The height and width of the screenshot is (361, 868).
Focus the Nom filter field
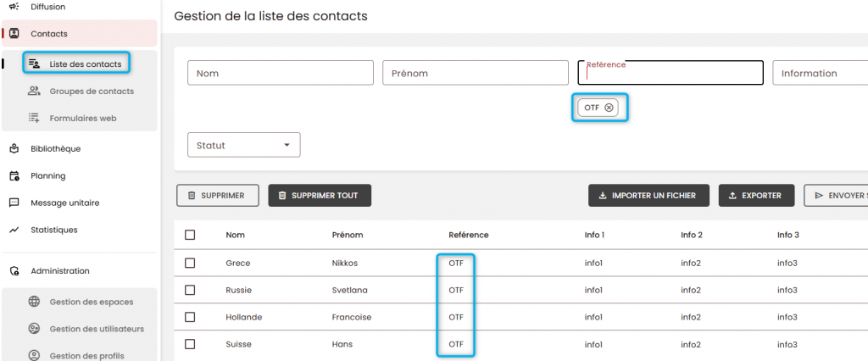[x=281, y=73]
